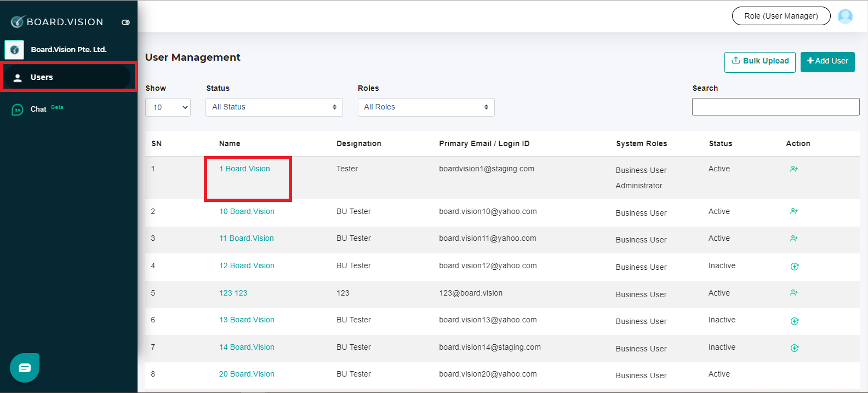This screenshot has height=393, width=868.
Task: Select email boardvision1@staging.com
Action: click(487, 169)
